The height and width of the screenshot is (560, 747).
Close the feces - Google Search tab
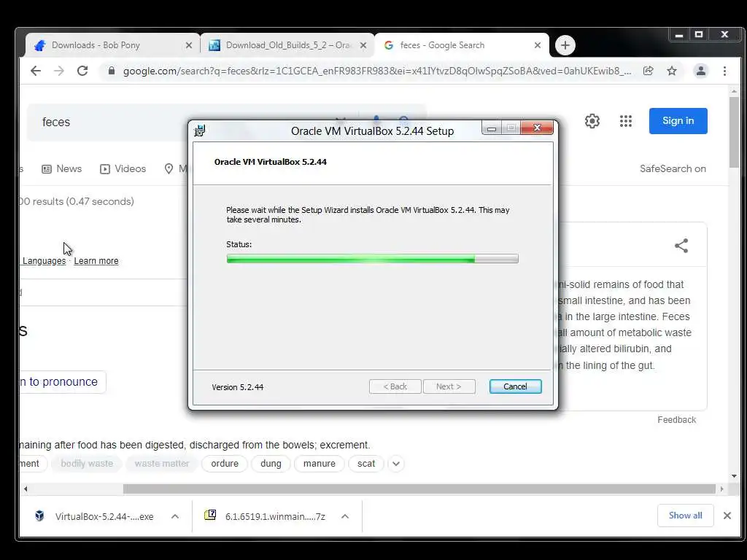click(x=538, y=45)
